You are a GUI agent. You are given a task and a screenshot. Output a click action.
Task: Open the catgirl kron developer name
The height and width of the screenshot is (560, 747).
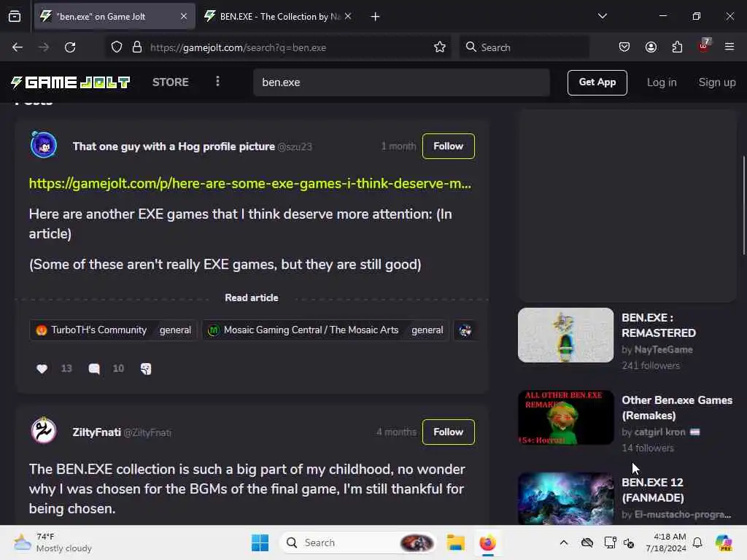(659, 432)
